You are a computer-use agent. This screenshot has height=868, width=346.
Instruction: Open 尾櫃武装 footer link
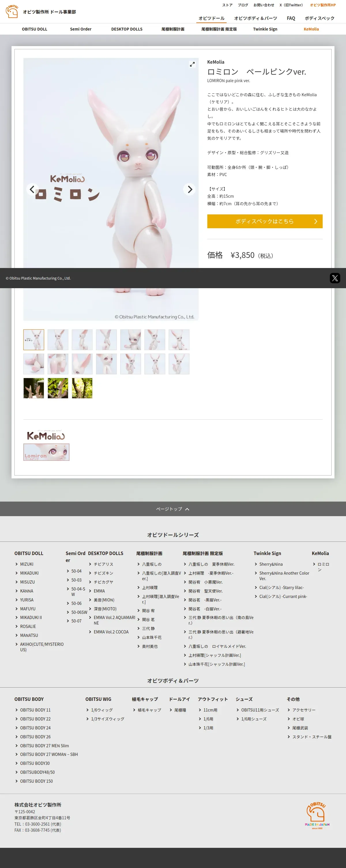pyautogui.click(x=300, y=728)
